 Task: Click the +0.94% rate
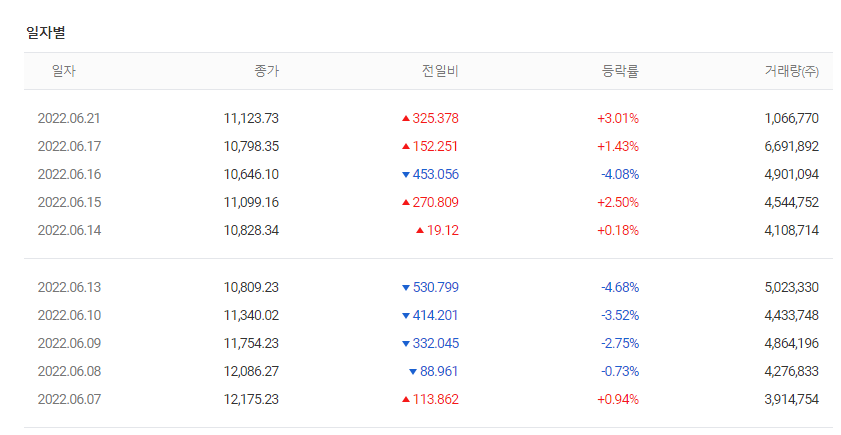(618, 399)
